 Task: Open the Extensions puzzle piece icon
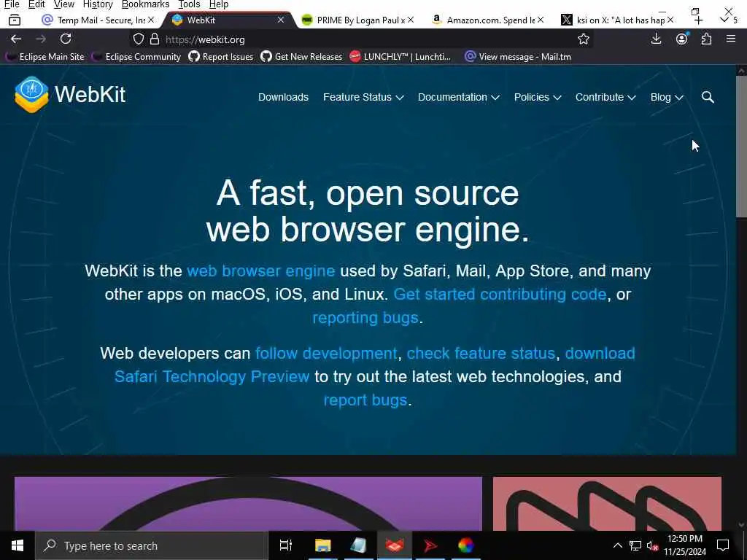point(706,39)
